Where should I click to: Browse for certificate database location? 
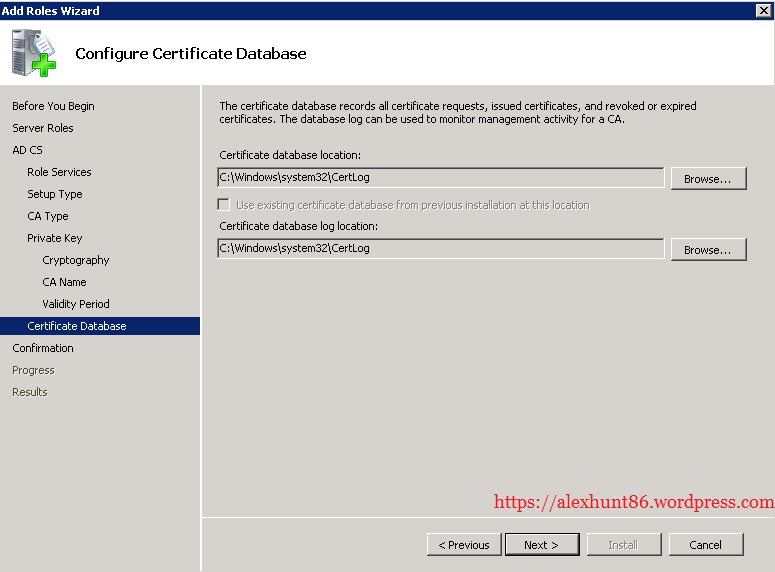click(708, 178)
